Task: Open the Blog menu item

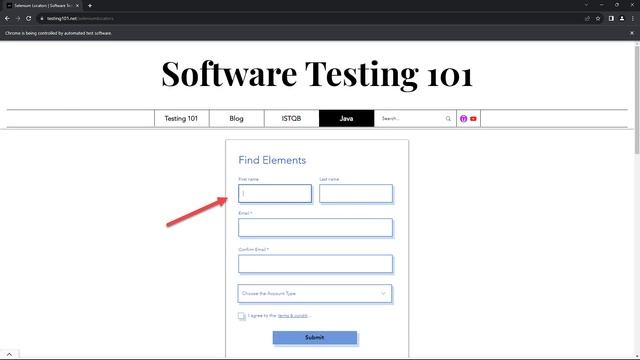Action: 236,118
